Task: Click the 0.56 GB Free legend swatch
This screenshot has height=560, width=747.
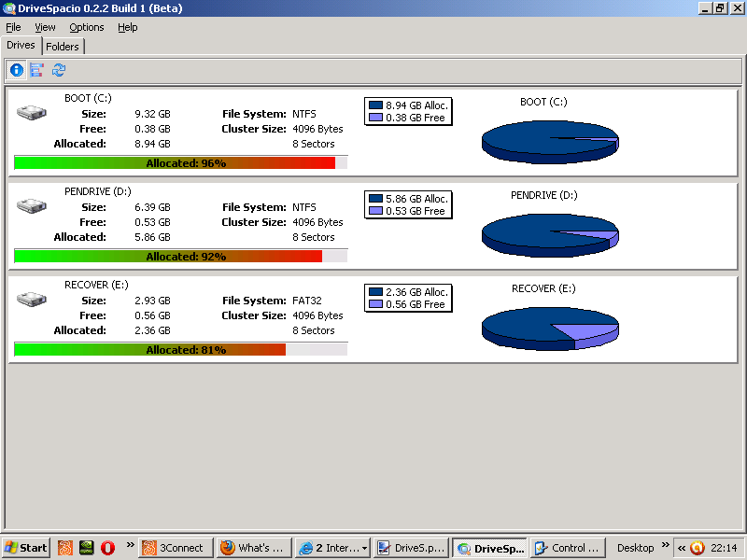Action: [x=375, y=304]
